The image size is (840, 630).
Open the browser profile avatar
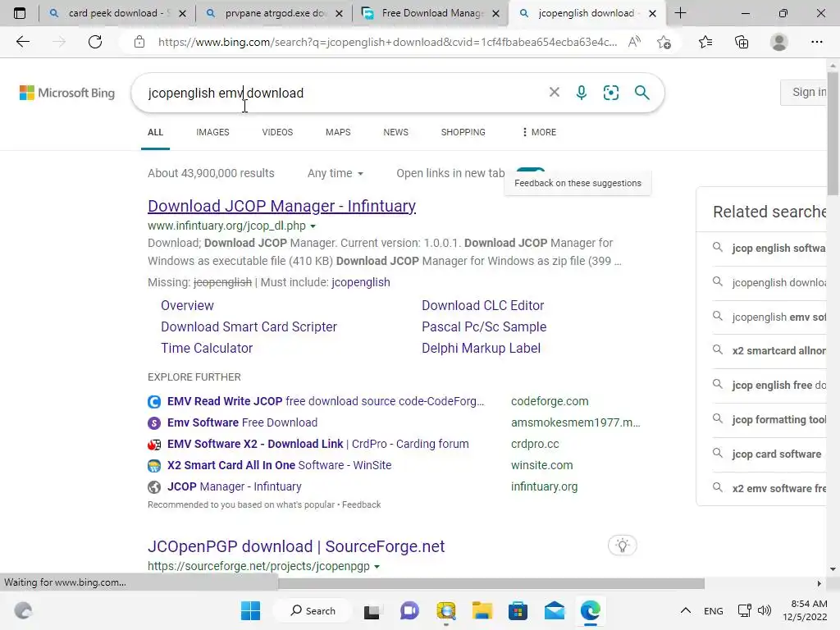pyautogui.click(x=779, y=42)
